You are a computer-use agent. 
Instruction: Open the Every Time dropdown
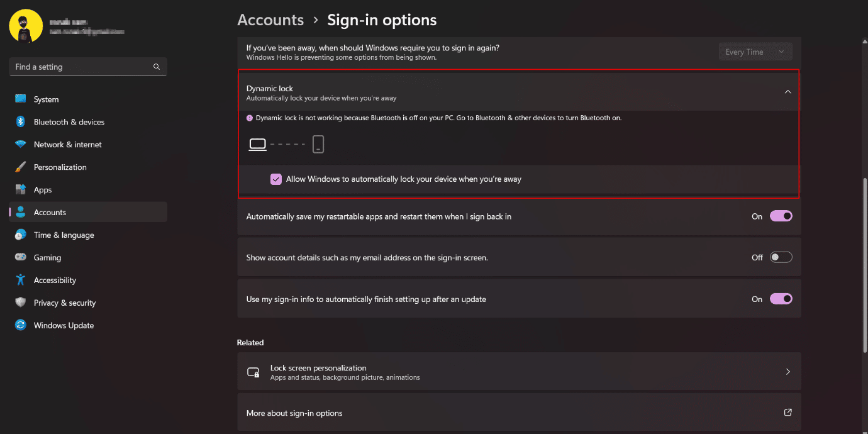click(755, 52)
